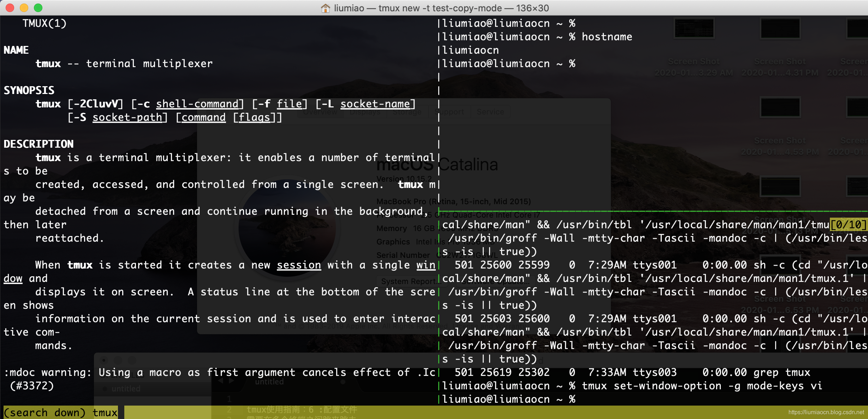
Task: Click the red close window button
Action: (x=10, y=8)
